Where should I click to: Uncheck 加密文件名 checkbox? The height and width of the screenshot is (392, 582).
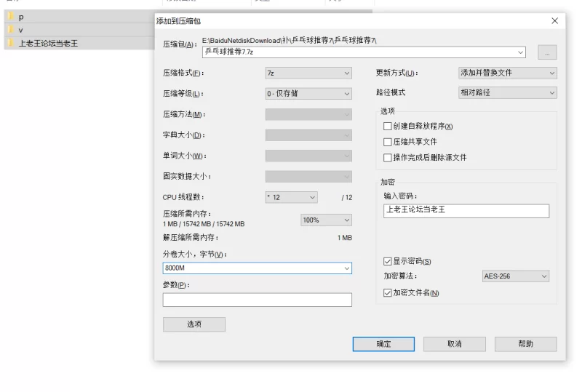(388, 293)
